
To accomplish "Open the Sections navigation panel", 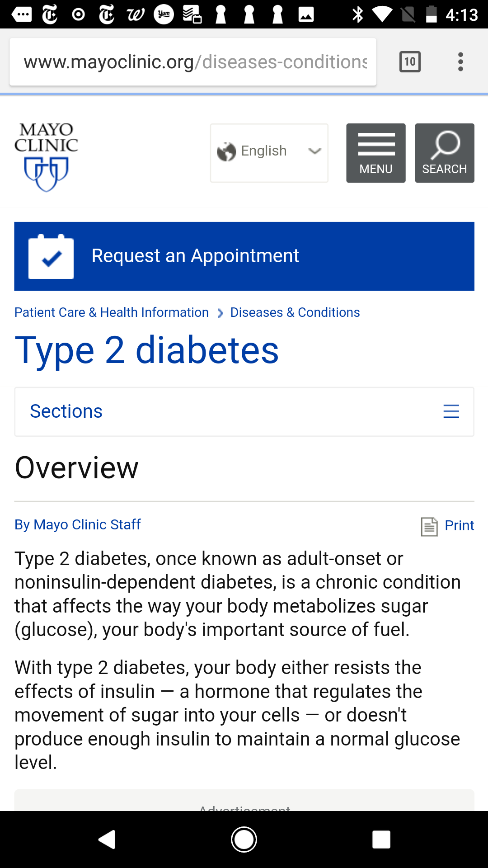I will pyautogui.click(x=66, y=411).
